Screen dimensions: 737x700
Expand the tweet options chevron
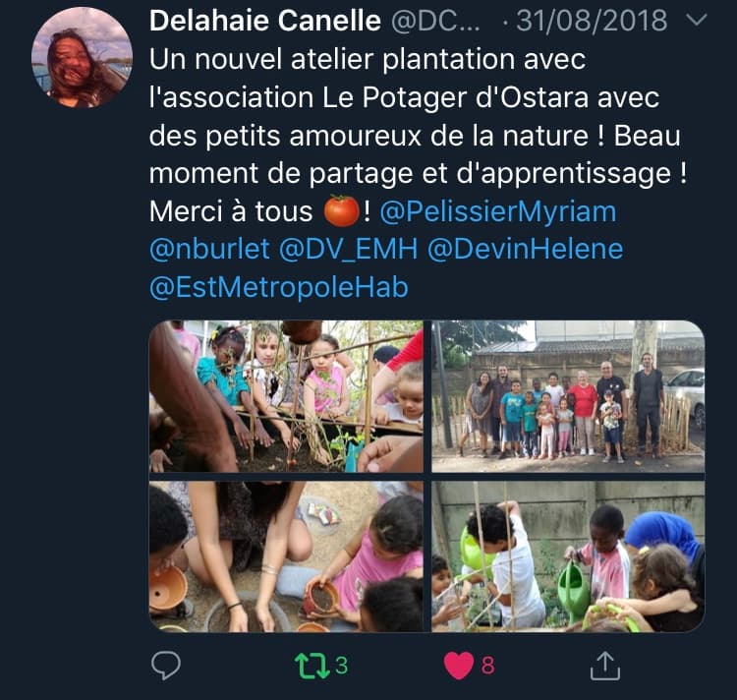click(697, 20)
